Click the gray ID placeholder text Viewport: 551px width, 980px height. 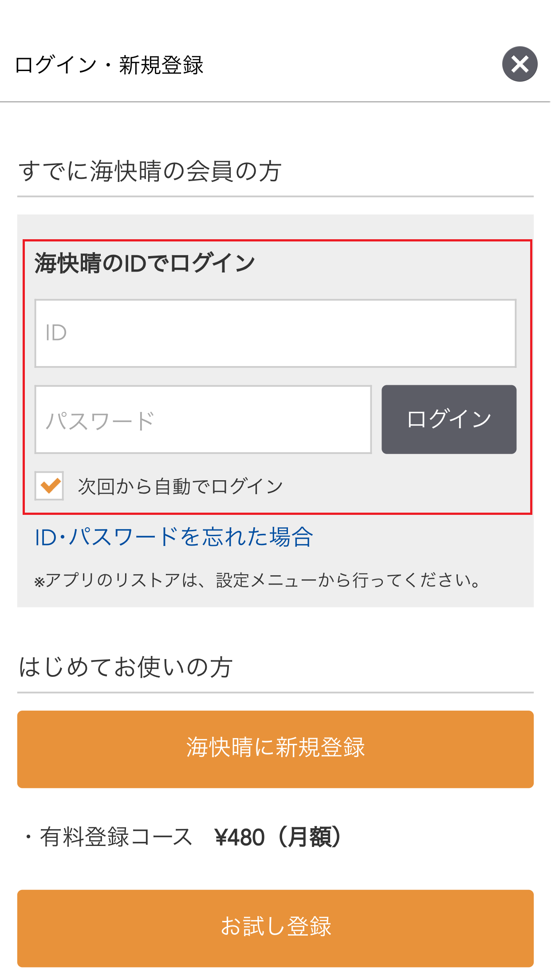tap(56, 333)
